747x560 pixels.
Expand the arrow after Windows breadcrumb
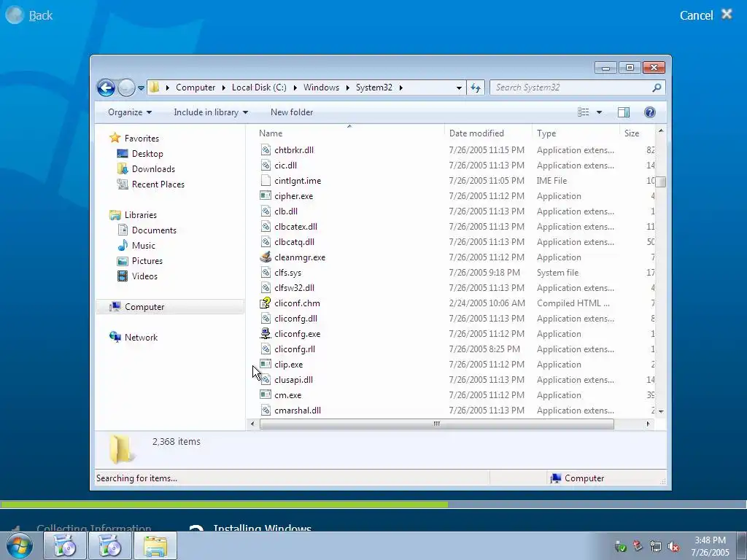point(347,87)
